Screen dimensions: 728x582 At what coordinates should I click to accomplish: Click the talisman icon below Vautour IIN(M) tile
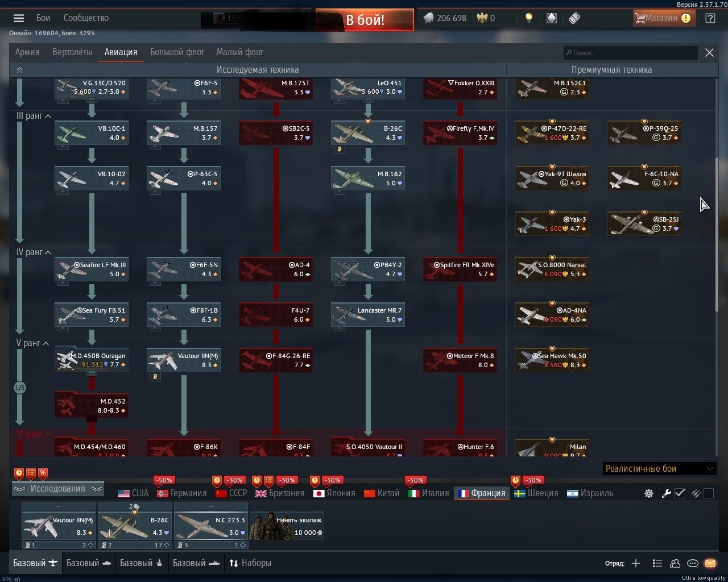pos(156,377)
